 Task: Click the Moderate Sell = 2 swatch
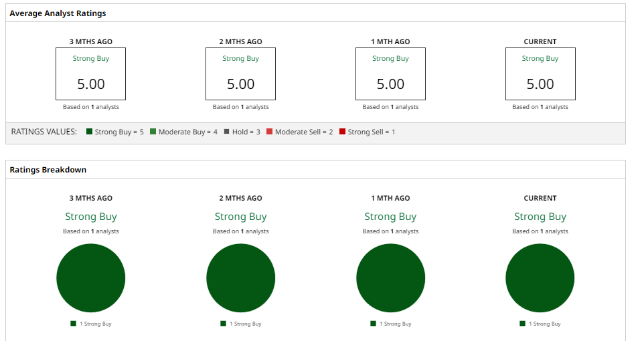point(269,132)
